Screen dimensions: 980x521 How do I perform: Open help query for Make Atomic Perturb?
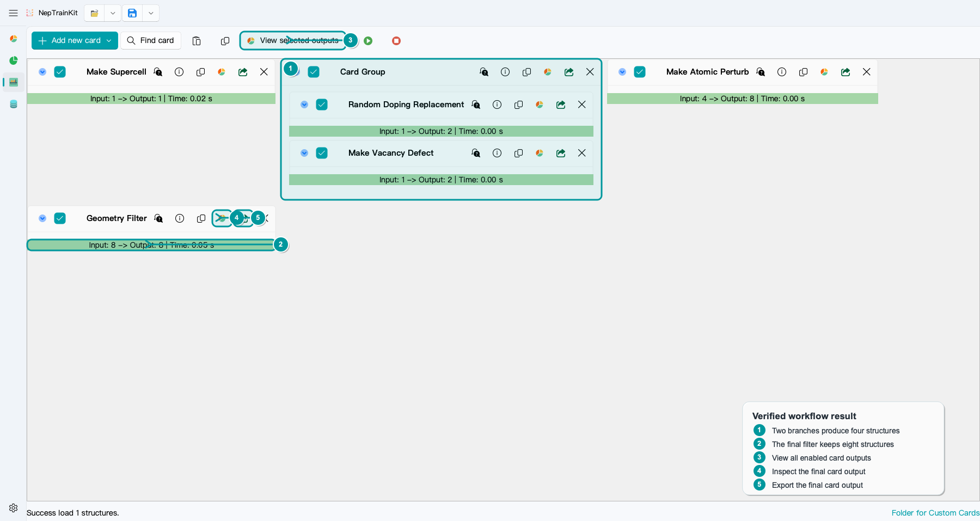761,72
